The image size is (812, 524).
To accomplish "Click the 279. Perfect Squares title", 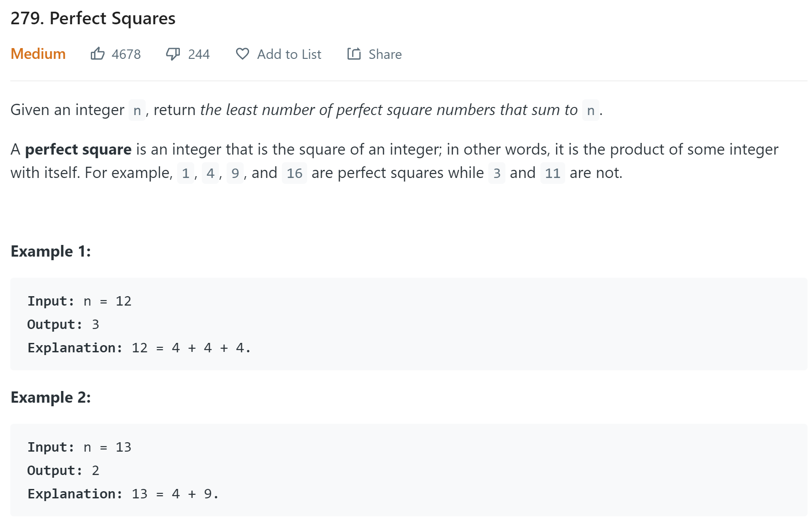I will pyautogui.click(x=93, y=18).
